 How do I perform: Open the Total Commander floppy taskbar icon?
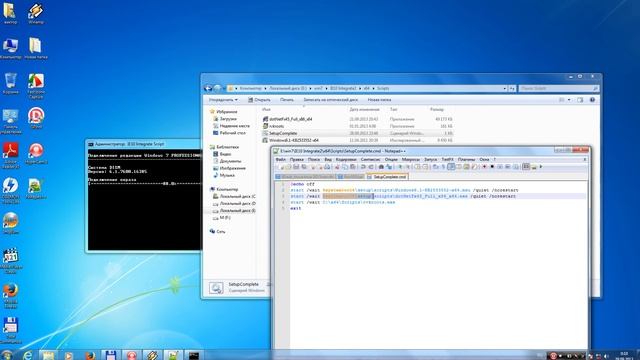[x=111, y=355]
